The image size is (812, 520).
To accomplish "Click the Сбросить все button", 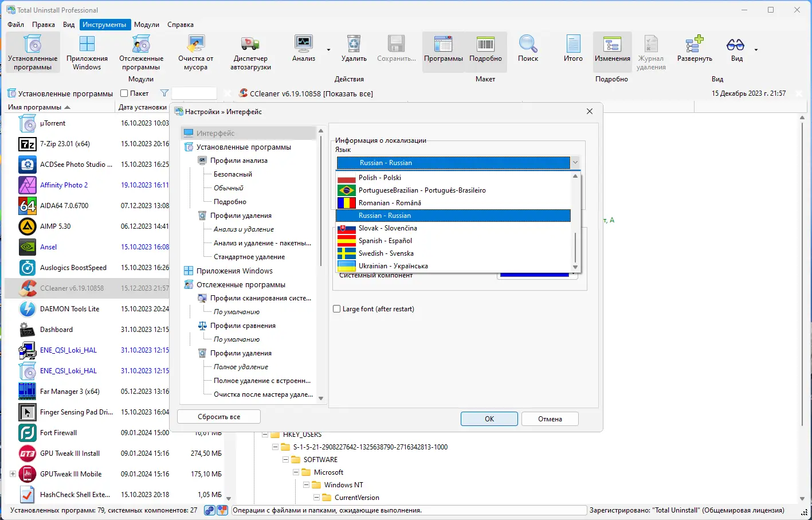I will [x=219, y=417].
